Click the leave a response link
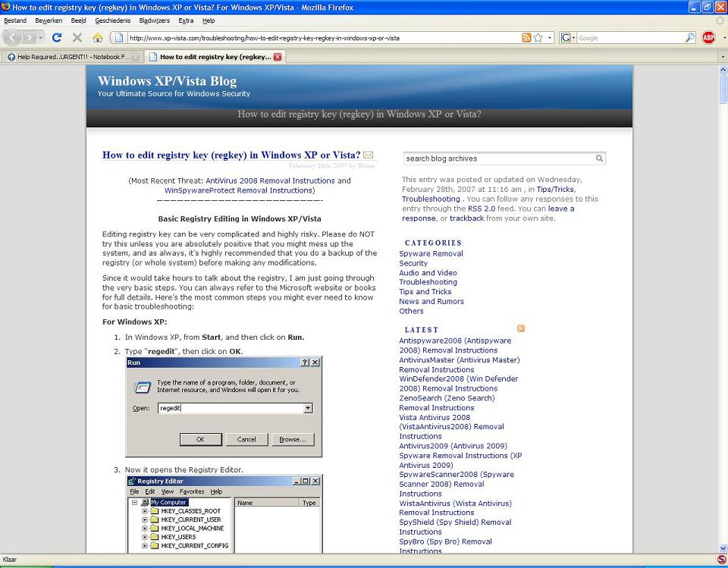The width and height of the screenshot is (728, 568). click(488, 214)
